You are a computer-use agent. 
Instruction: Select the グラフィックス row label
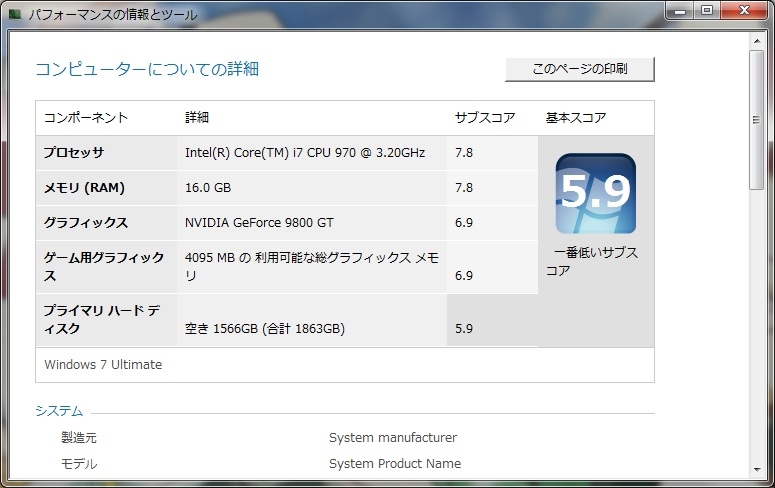tap(86, 223)
